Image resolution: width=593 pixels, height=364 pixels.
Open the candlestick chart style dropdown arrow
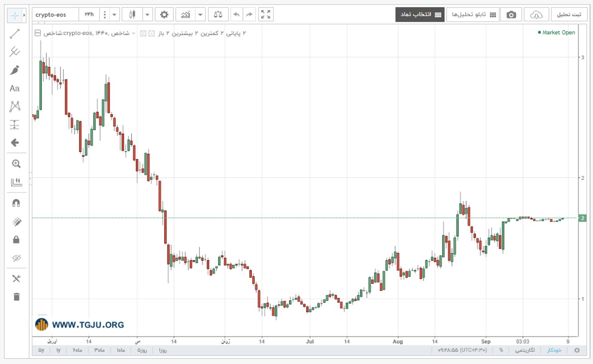[147, 15]
